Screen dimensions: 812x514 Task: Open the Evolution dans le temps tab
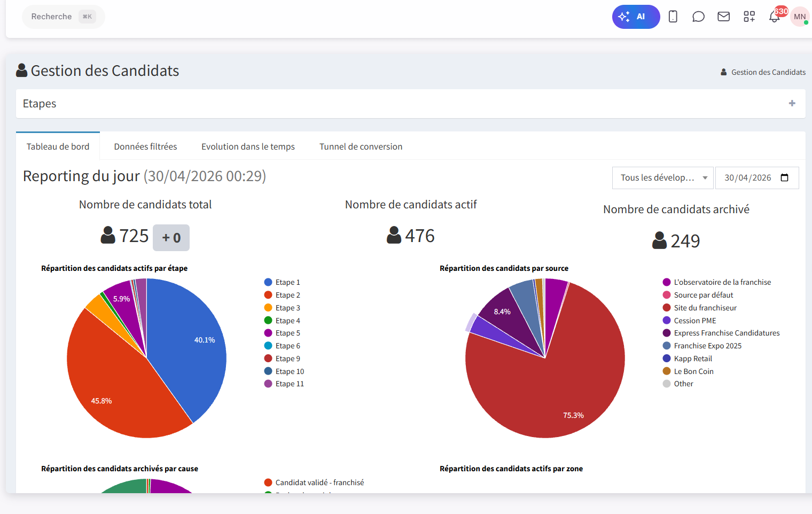click(x=248, y=146)
